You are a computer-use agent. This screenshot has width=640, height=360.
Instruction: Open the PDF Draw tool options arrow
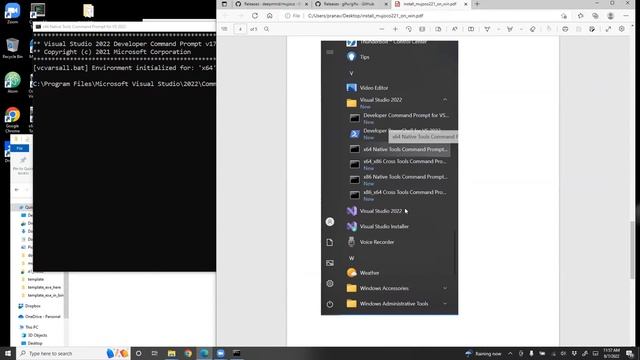coord(498,29)
